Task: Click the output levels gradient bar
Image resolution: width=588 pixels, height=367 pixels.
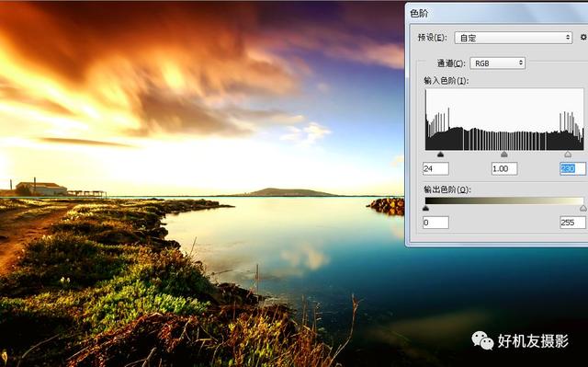Action: 504,201
